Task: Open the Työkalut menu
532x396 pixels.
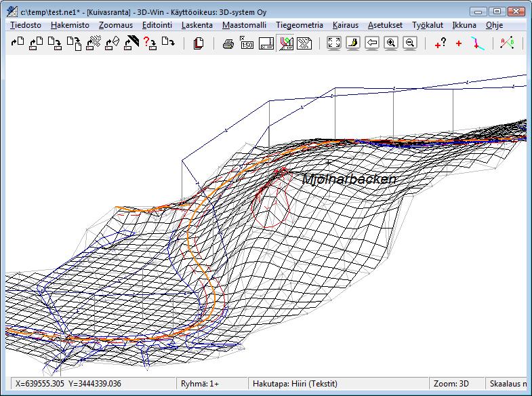Action: 428,25
